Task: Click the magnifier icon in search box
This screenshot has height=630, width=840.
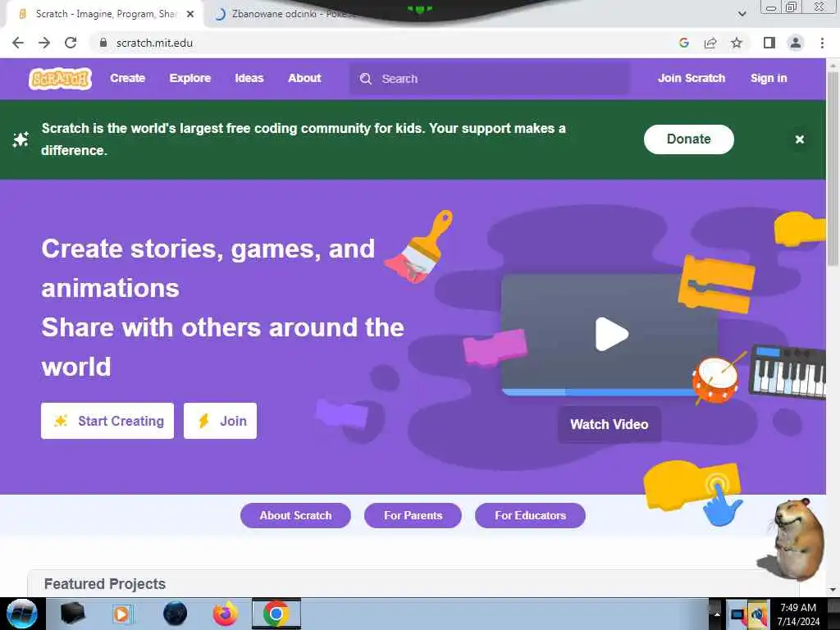Action: [366, 79]
